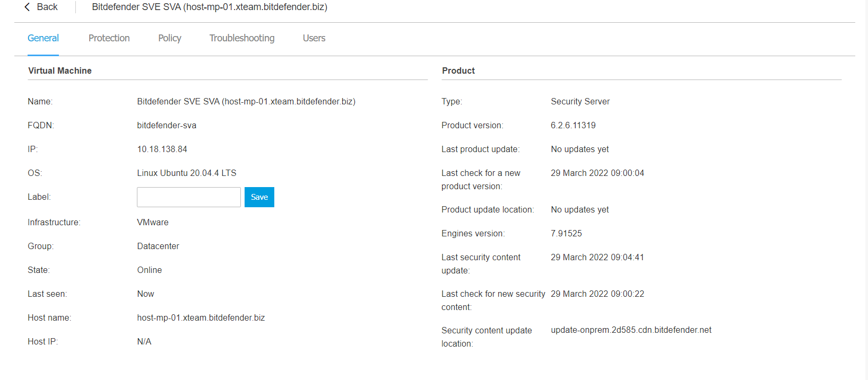The image size is (868, 380).
Task: Open the Troubleshooting tab
Action: click(242, 38)
